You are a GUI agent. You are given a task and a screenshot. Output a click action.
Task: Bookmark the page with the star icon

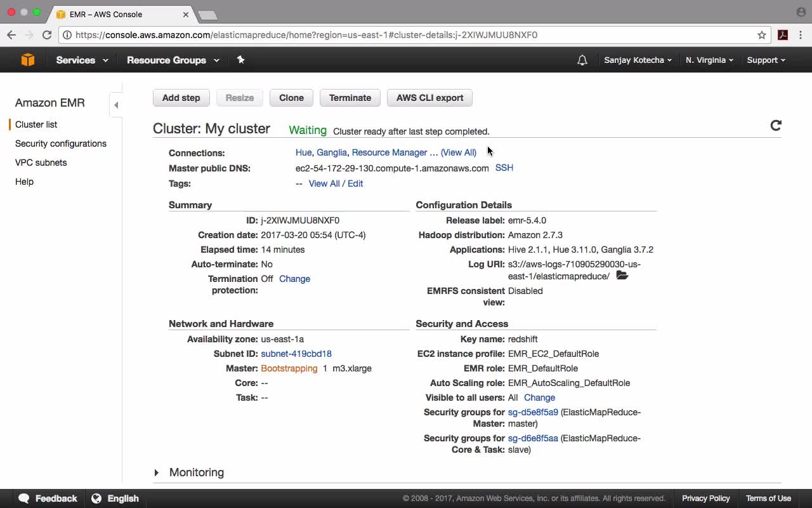[x=762, y=35]
